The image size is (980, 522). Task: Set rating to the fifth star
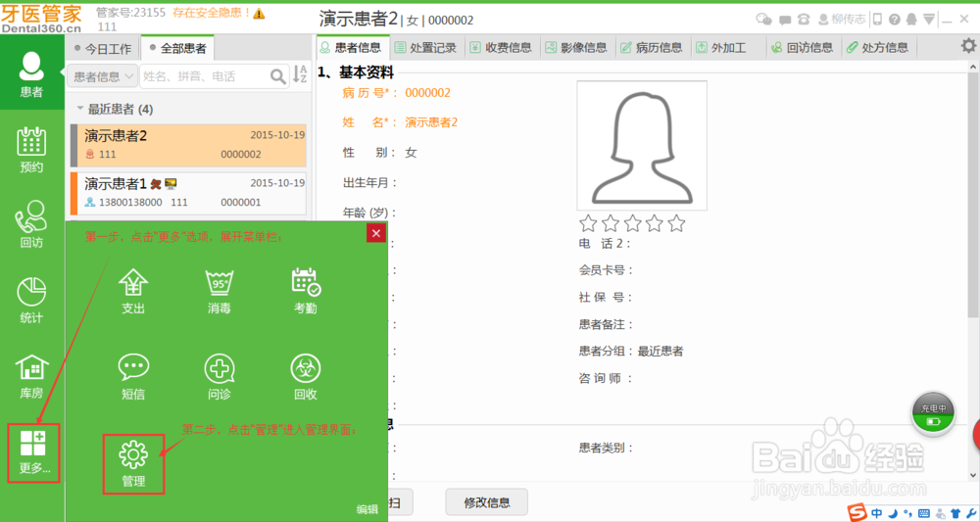pos(676,223)
